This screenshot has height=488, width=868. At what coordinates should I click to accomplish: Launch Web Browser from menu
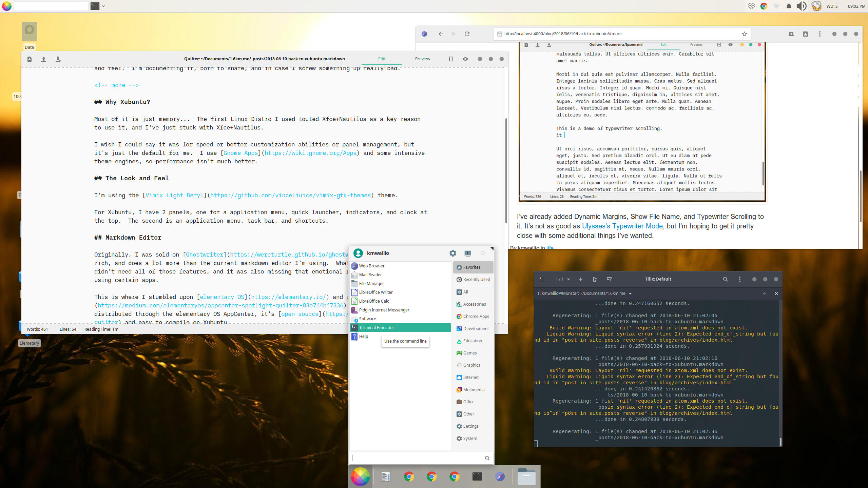tap(400, 266)
